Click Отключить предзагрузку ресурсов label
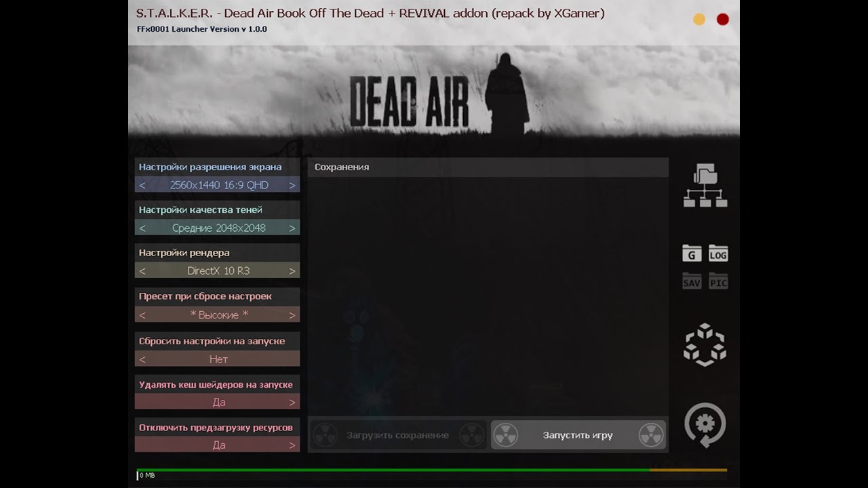 (216, 428)
